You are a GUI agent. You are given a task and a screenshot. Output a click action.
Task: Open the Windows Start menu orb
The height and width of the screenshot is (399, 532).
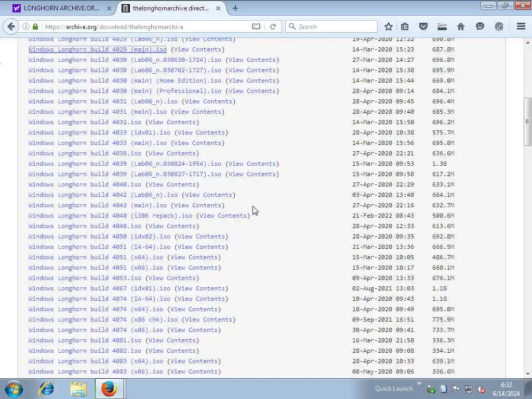[x=14, y=389]
